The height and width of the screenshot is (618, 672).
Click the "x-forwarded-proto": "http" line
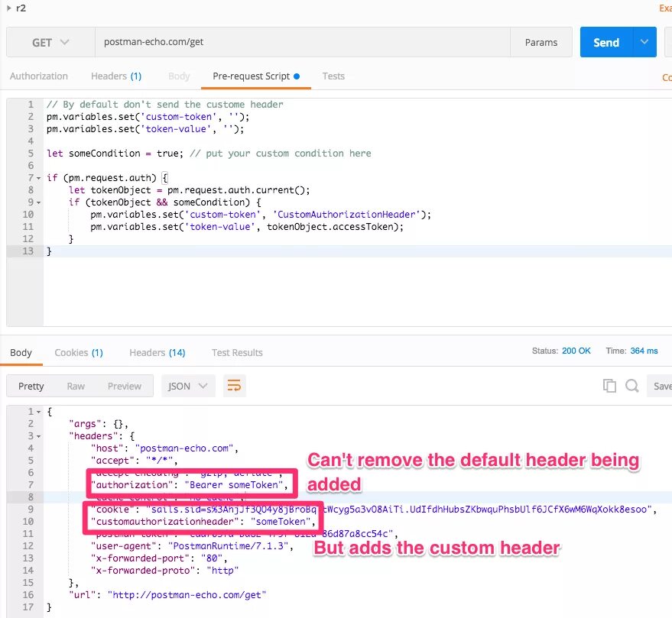164,571
